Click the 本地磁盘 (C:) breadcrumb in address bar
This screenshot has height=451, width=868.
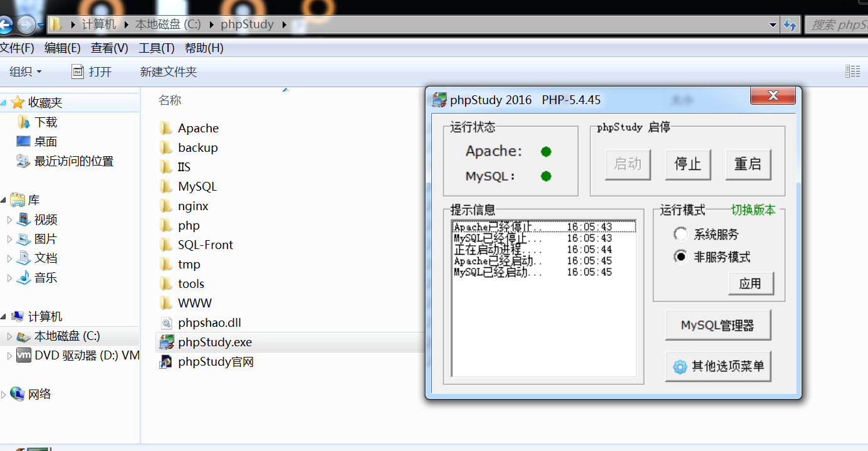click(168, 25)
